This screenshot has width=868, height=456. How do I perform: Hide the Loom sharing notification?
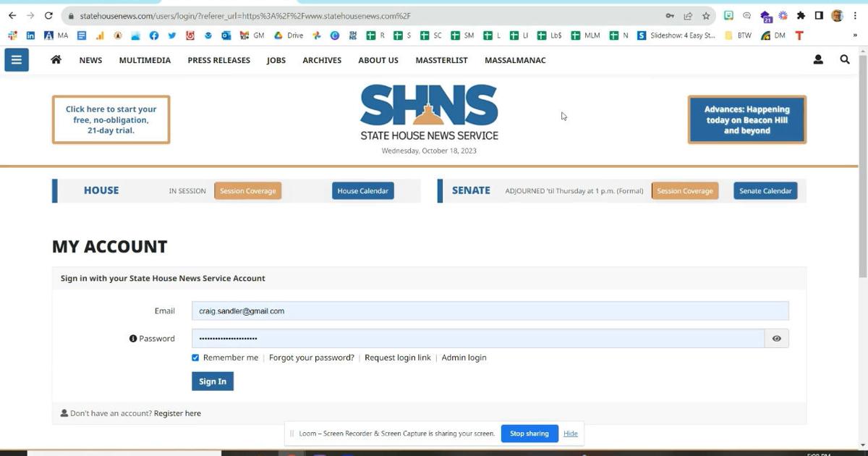(571, 434)
